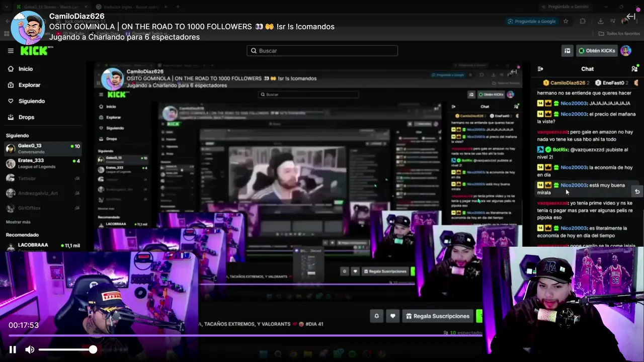Image resolution: width=644 pixels, height=362 pixels.
Task: Click Pregúntale a Google chip
Action: click(531, 21)
